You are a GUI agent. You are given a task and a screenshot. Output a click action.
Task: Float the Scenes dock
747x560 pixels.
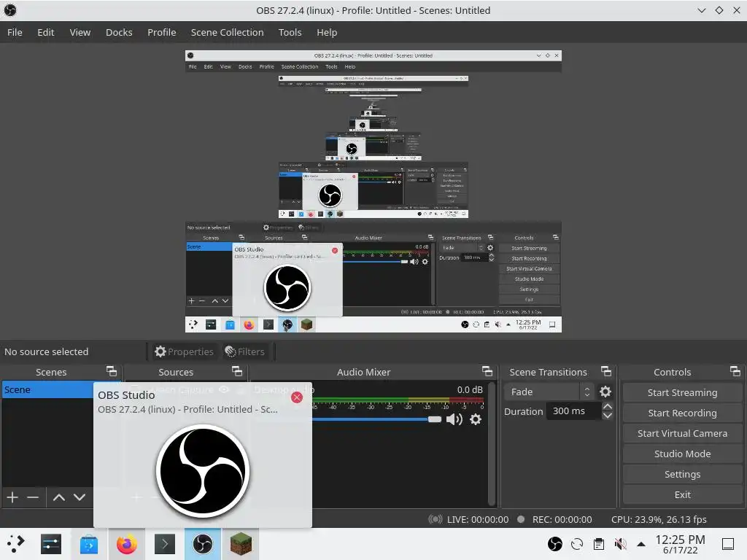click(112, 371)
